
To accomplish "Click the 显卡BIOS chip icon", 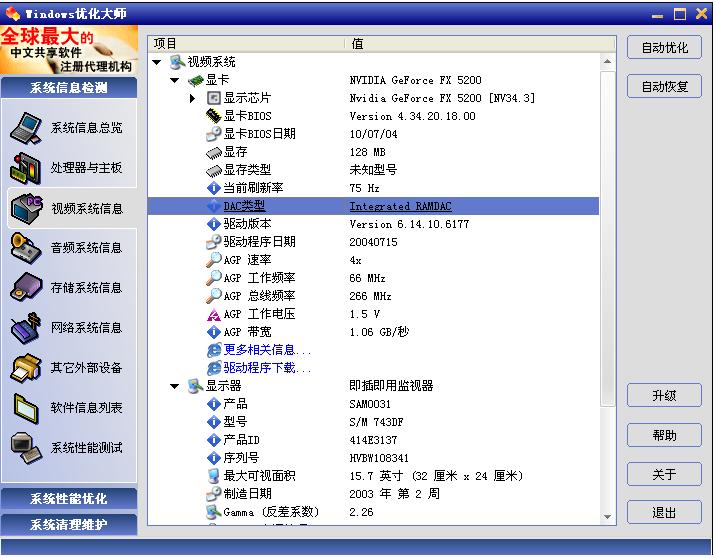I will coord(213,116).
